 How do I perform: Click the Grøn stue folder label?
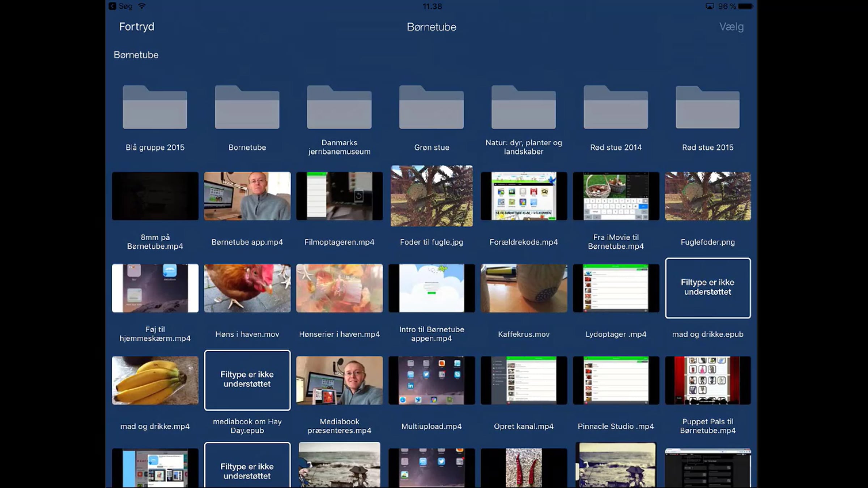[x=431, y=147]
